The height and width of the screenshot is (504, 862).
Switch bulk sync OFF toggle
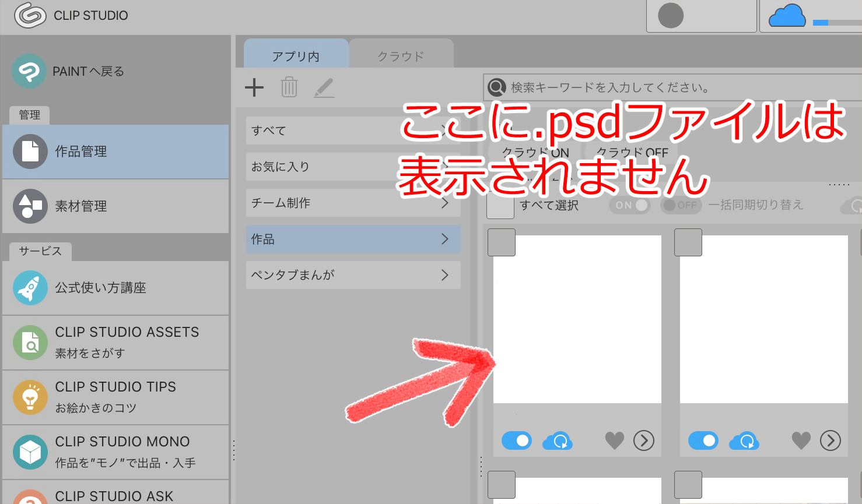[681, 205]
